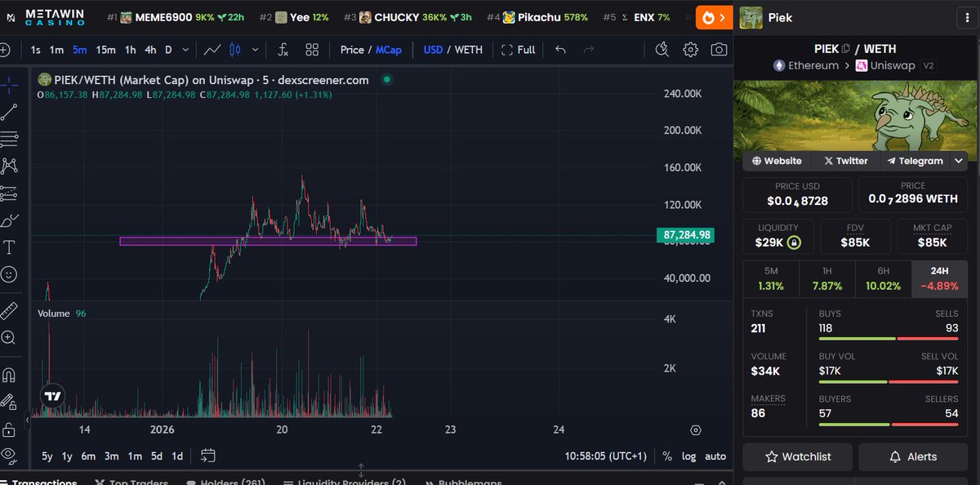The width and height of the screenshot is (980, 485).
Task: Select the text annotation tool
Action: [9, 247]
